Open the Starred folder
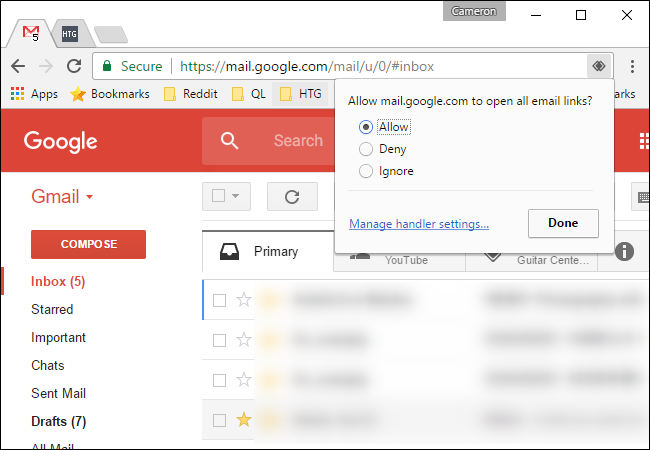Viewport: 650px width, 450px height. click(x=52, y=309)
